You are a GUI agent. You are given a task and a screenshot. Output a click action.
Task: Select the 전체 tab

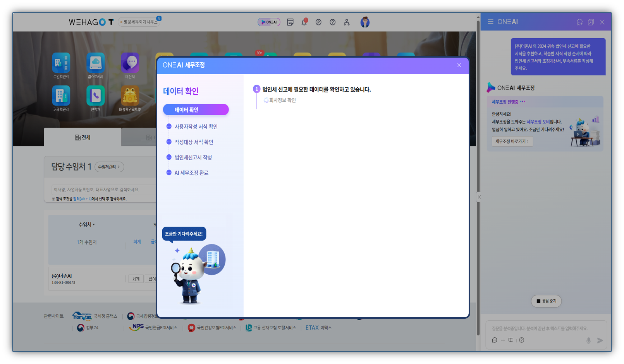[83, 137]
